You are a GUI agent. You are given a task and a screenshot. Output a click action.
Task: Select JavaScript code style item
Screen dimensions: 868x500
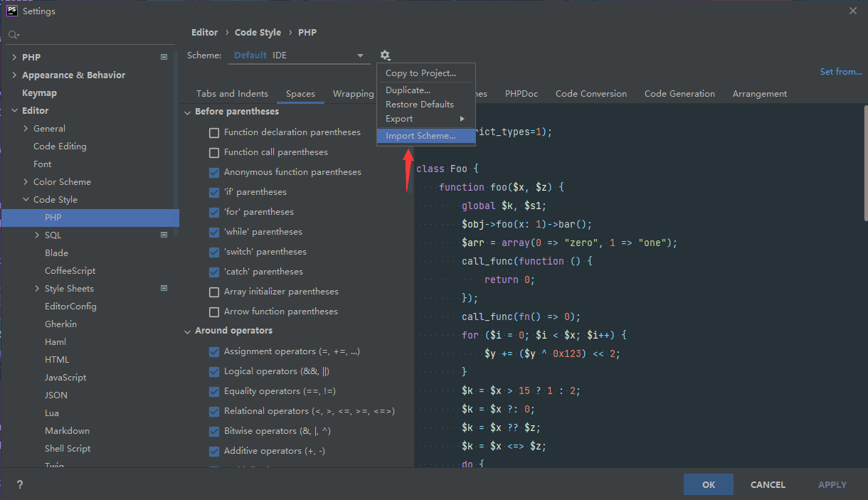click(x=65, y=378)
